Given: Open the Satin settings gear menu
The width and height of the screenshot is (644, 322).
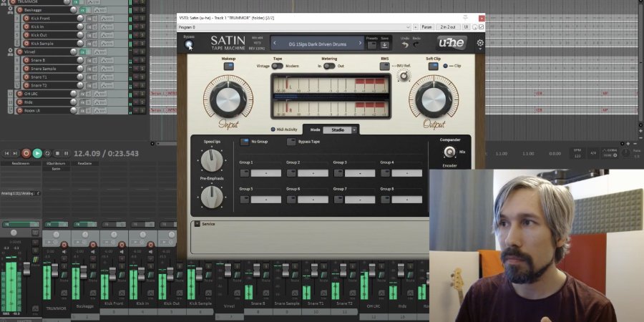Looking at the screenshot, I should [x=480, y=43].
